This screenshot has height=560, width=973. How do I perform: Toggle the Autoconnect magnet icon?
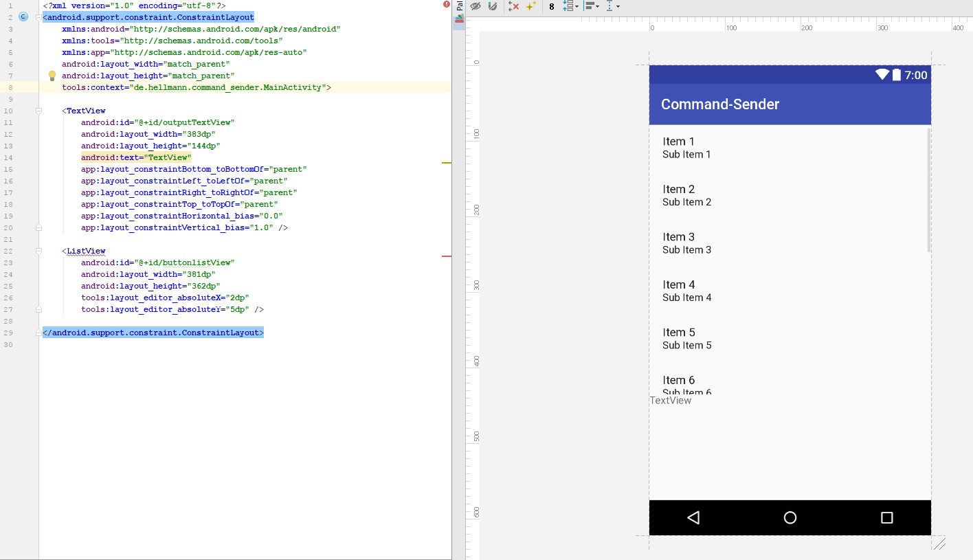(x=492, y=6)
